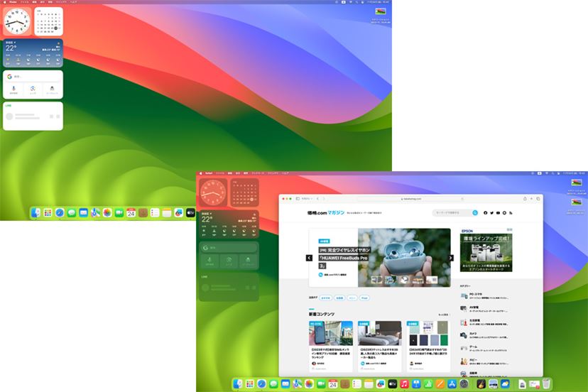Click the Facebook icon in site header
Image resolution: width=588 pixels, height=392 pixels.
486,212
